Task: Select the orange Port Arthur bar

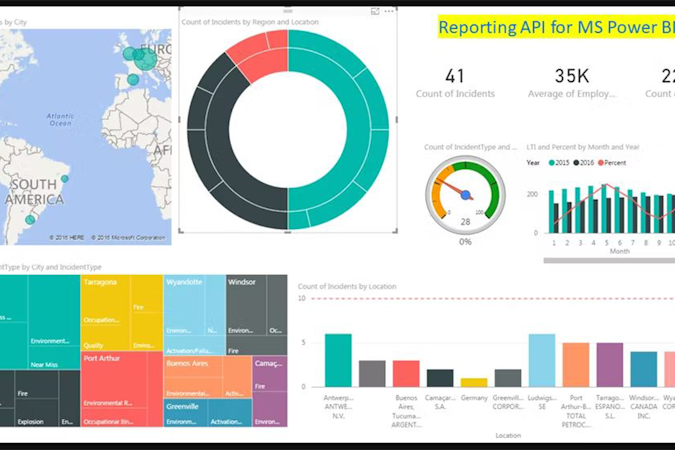Action: pos(576,365)
